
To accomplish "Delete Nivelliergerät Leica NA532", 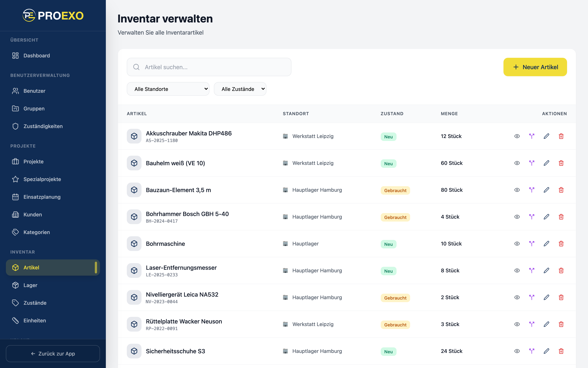I will (561, 297).
